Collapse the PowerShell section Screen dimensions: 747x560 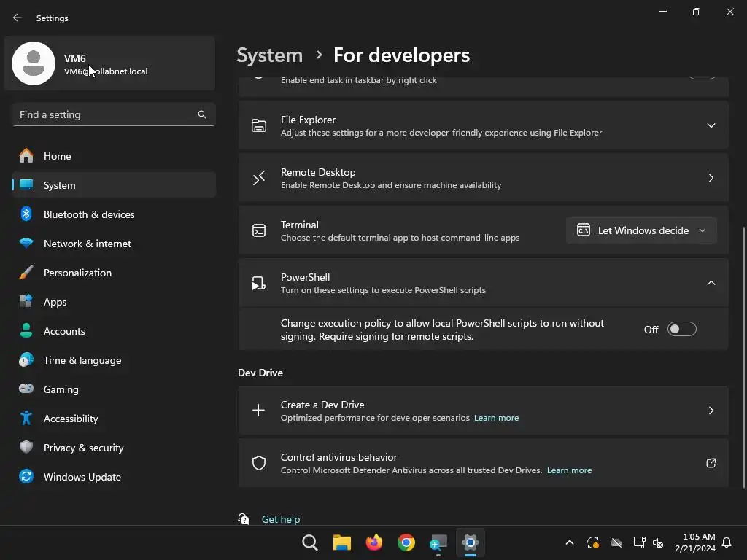[x=711, y=283]
